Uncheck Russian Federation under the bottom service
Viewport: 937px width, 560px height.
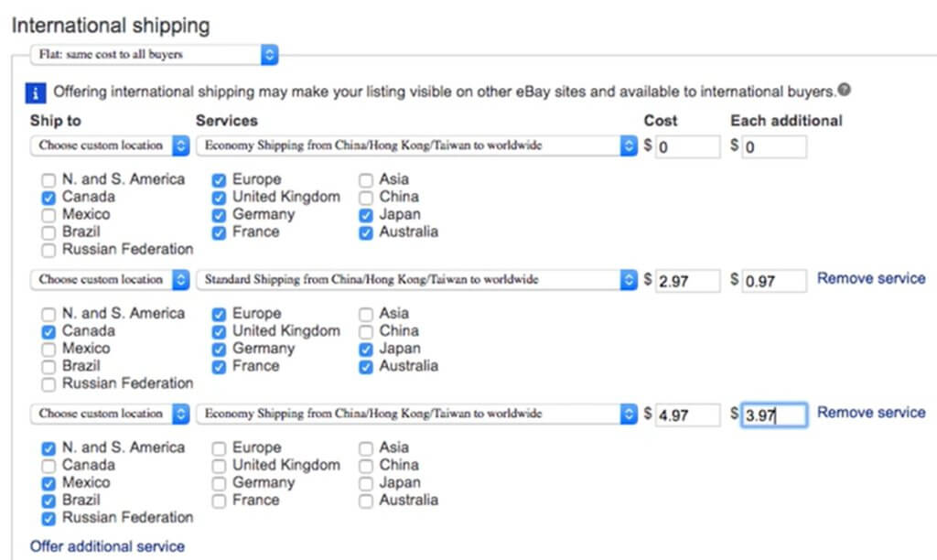[48, 517]
